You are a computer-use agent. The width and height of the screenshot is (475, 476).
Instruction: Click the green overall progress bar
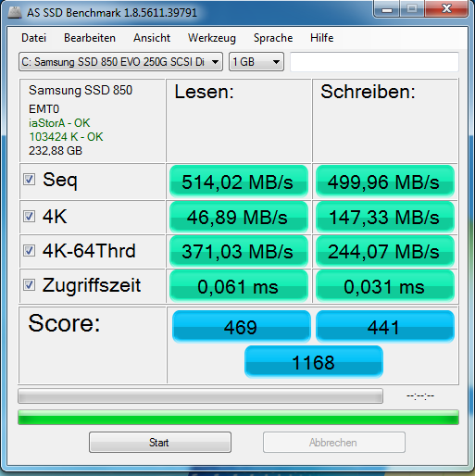[x=238, y=418]
